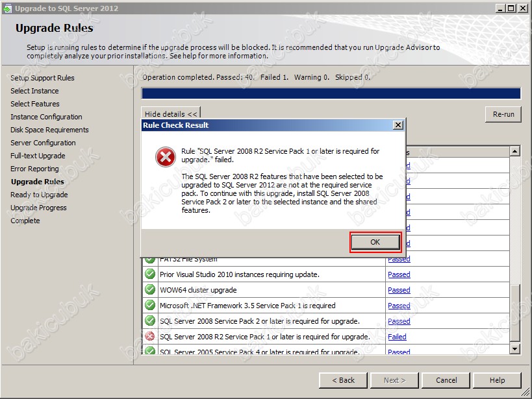Image resolution: width=532 pixels, height=399 pixels.
Task: Open the Passed link for Prior Visual Studio 2010 instances
Action: pyautogui.click(x=399, y=274)
